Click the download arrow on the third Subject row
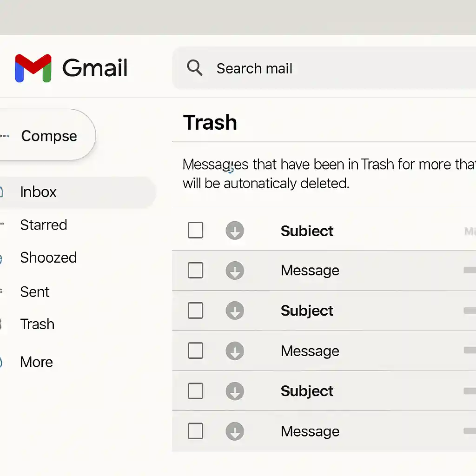This screenshot has width=476, height=476. click(235, 391)
